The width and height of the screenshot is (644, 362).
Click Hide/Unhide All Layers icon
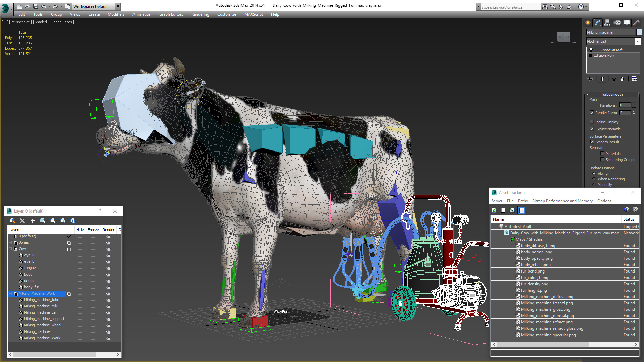coord(63,221)
